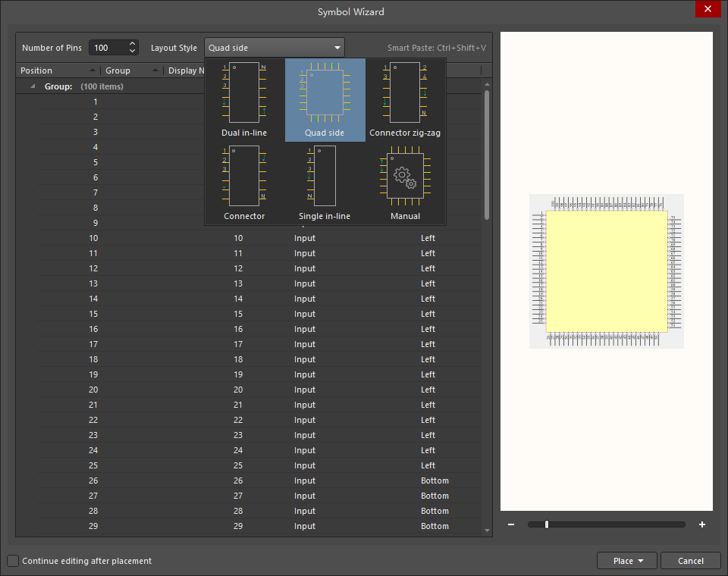The height and width of the screenshot is (576, 728).
Task: Select the Connector layout icon
Action: pos(244,176)
